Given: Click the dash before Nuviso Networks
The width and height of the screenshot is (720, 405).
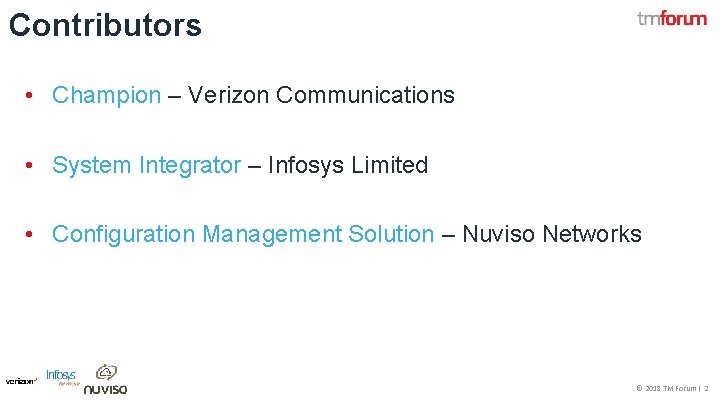Looking at the screenshot, I should pos(448,234).
